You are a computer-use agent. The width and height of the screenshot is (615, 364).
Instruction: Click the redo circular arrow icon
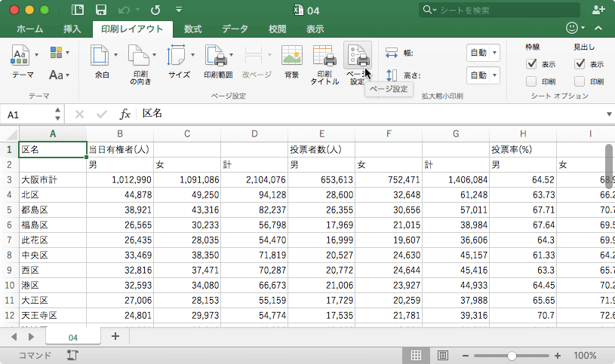(155, 10)
